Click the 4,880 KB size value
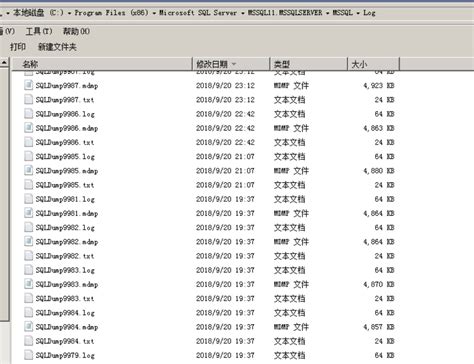The width and height of the screenshot is (474, 364). point(379,171)
